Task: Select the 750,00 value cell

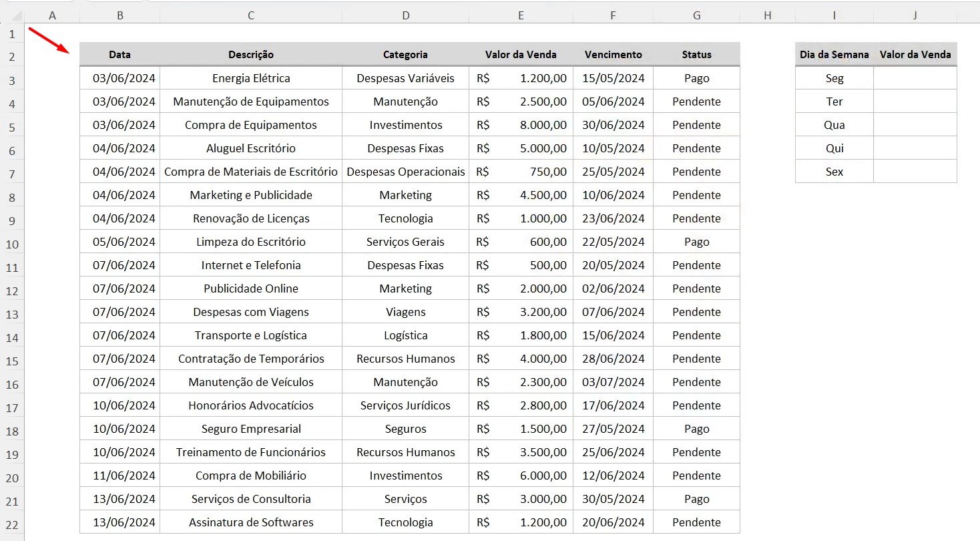Action: tap(521, 172)
